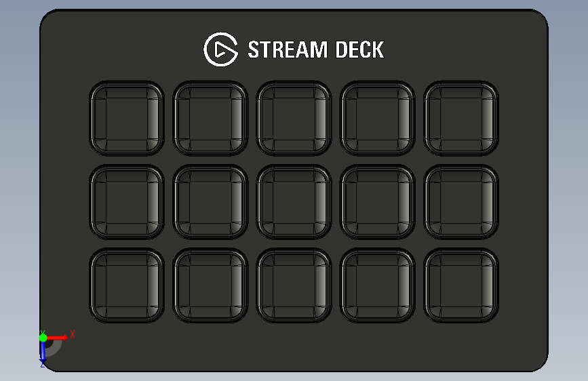Click the STREAM DECK text label

(x=316, y=49)
